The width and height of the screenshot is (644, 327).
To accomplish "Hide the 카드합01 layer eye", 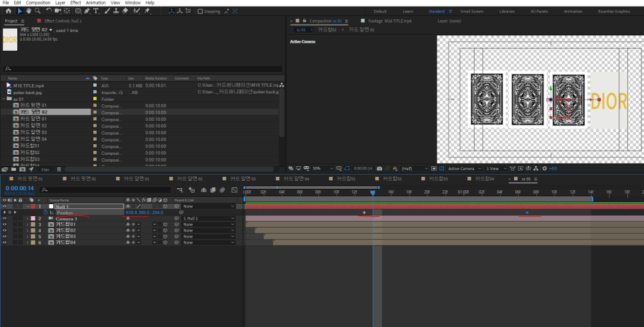I will point(5,225).
